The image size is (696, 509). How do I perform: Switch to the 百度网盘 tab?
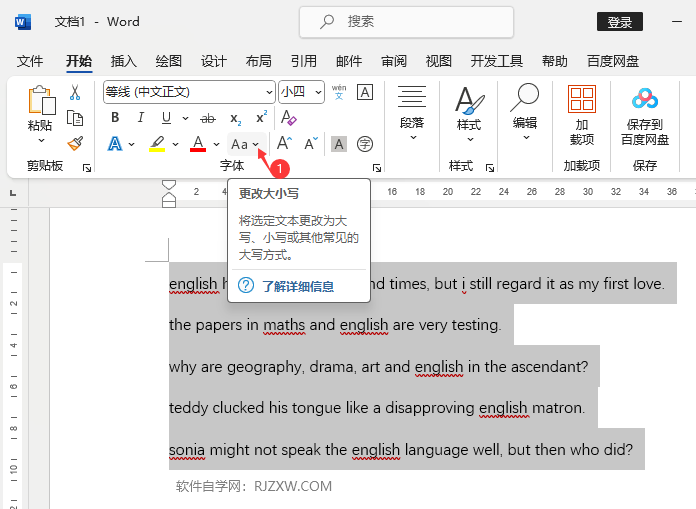[613, 61]
